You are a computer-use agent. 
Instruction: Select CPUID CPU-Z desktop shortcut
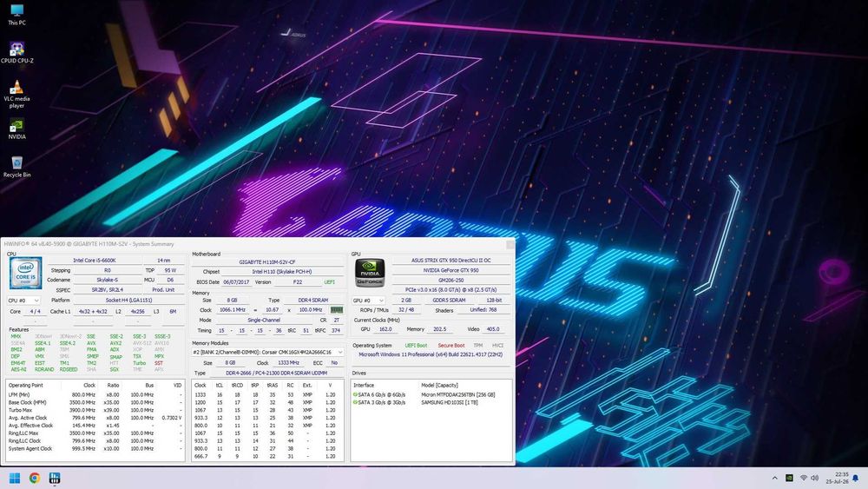[16, 53]
